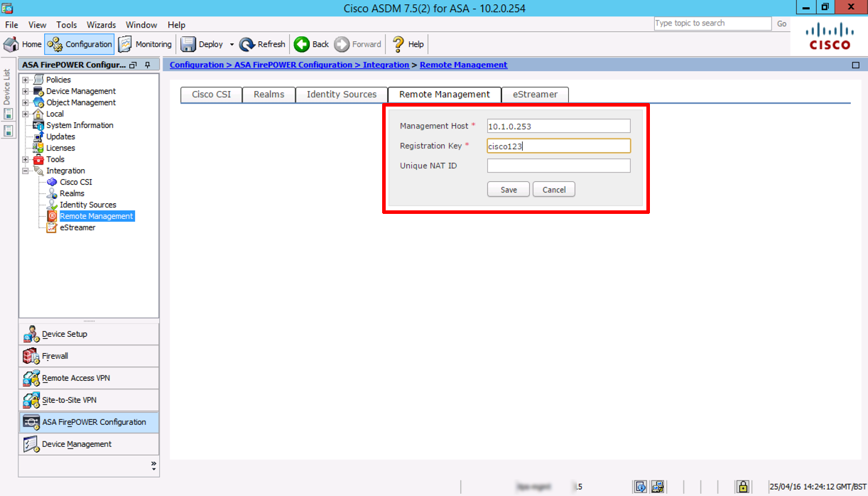Open System Information in tree
Screen dimensions: 868x496
click(80, 125)
